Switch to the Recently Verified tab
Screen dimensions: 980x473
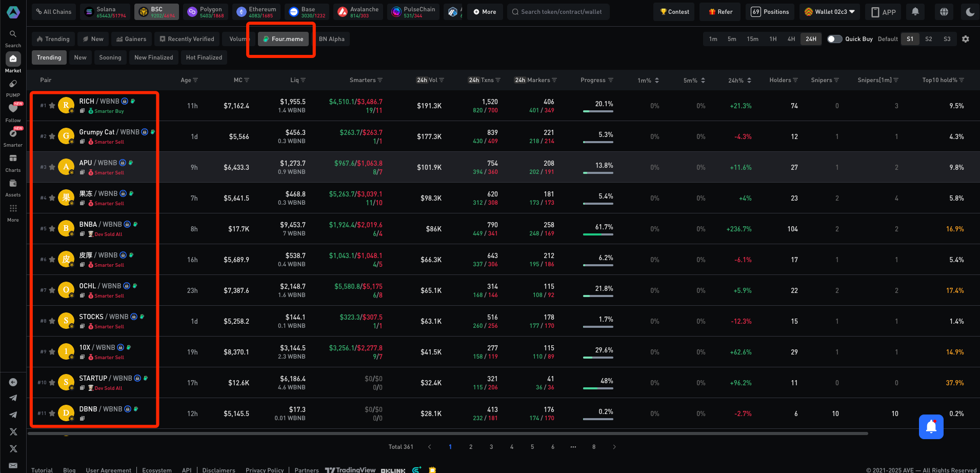[x=187, y=39]
